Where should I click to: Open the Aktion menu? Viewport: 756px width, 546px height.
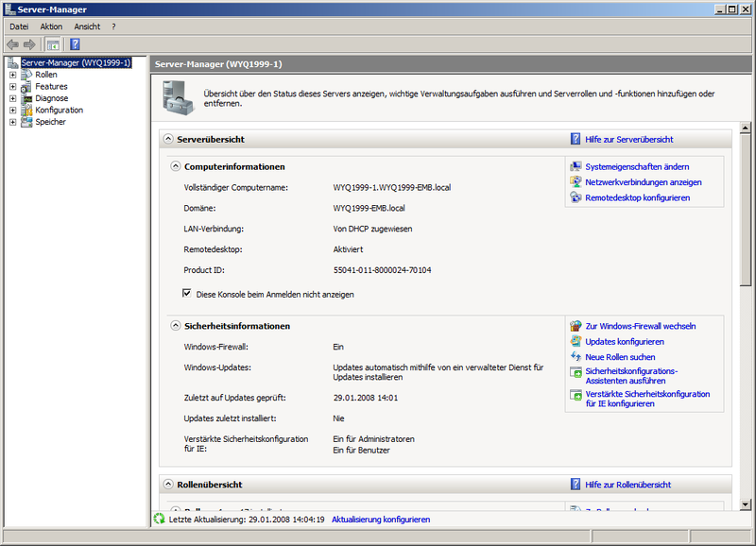51,26
